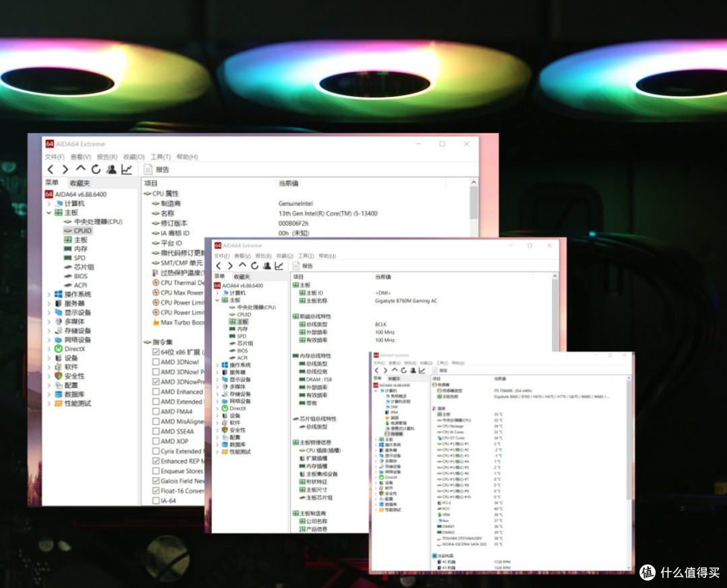Screen dimensions: 727x588
Task: Click Refresh icon in middle AIDA64 window
Action: coord(254,266)
